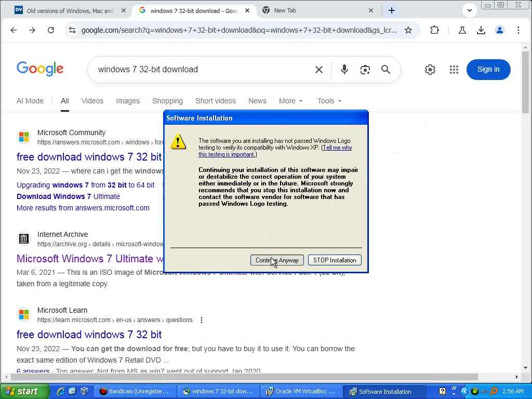Click the Google logo
Image resolution: width=532 pixels, height=399 pixels.
click(x=40, y=69)
